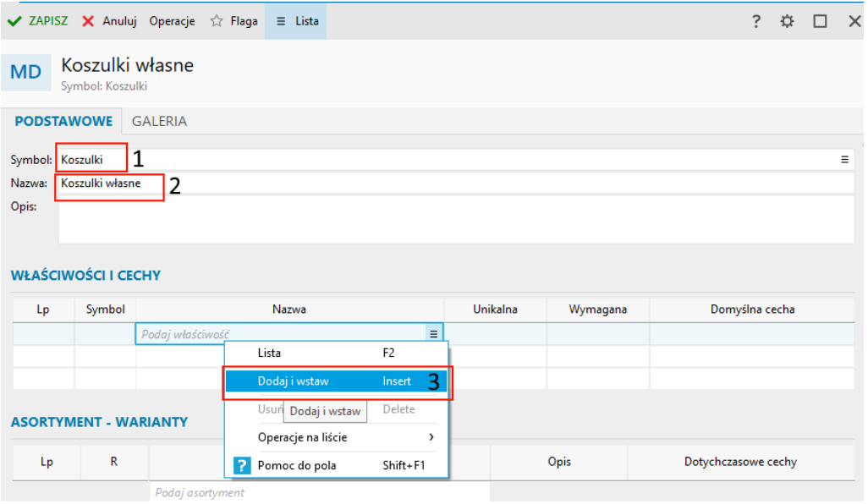Click the Dotychczasowe cechy column header
This screenshot has height=504, width=868.
[741, 462]
